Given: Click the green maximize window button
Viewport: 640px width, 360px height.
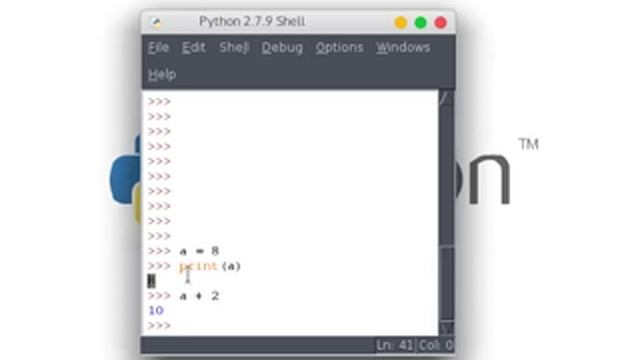Looking at the screenshot, I should (x=421, y=22).
